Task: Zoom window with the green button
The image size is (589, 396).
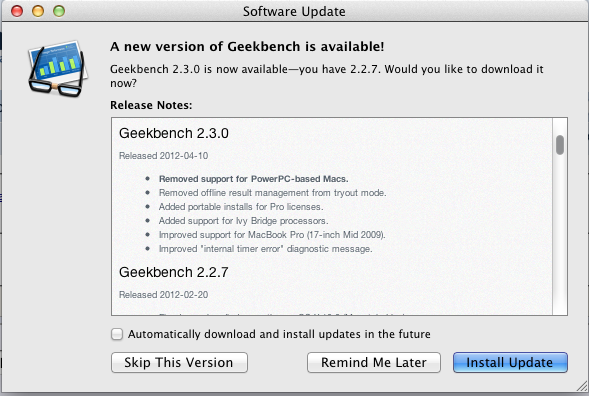Action: coord(59,11)
